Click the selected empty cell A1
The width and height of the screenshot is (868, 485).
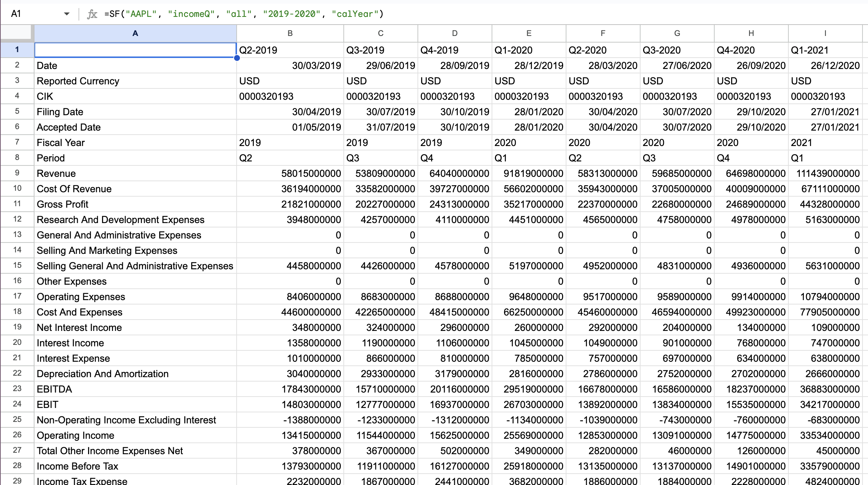[135, 50]
